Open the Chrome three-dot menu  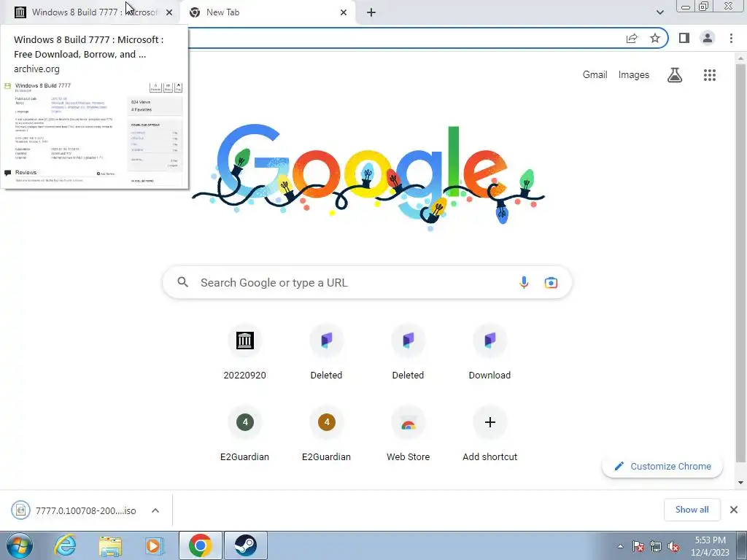point(731,38)
